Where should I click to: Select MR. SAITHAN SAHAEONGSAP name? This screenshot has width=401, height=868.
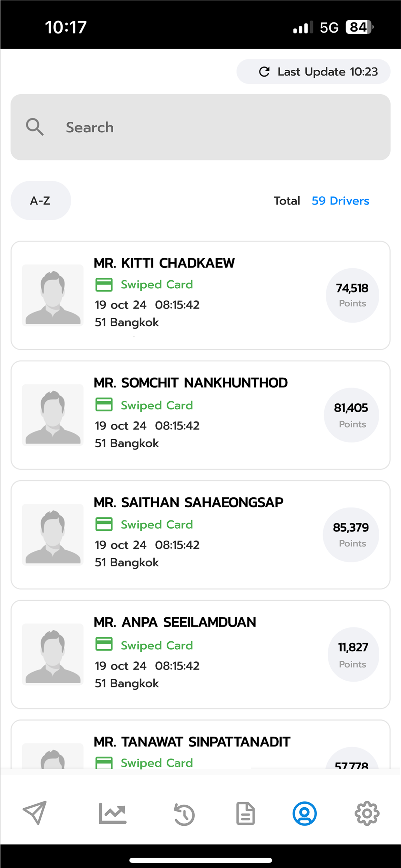coord(188,502)
